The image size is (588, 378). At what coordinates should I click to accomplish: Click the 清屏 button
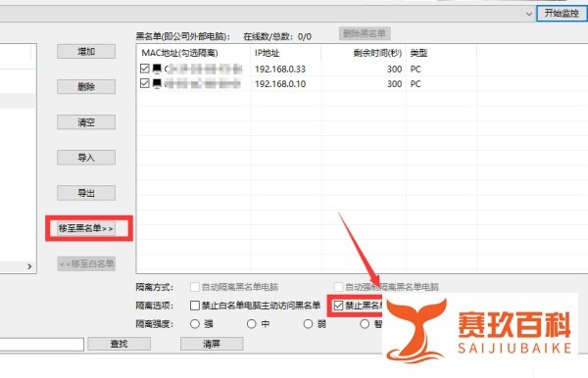pyautogui.click(x=212, y=344)
